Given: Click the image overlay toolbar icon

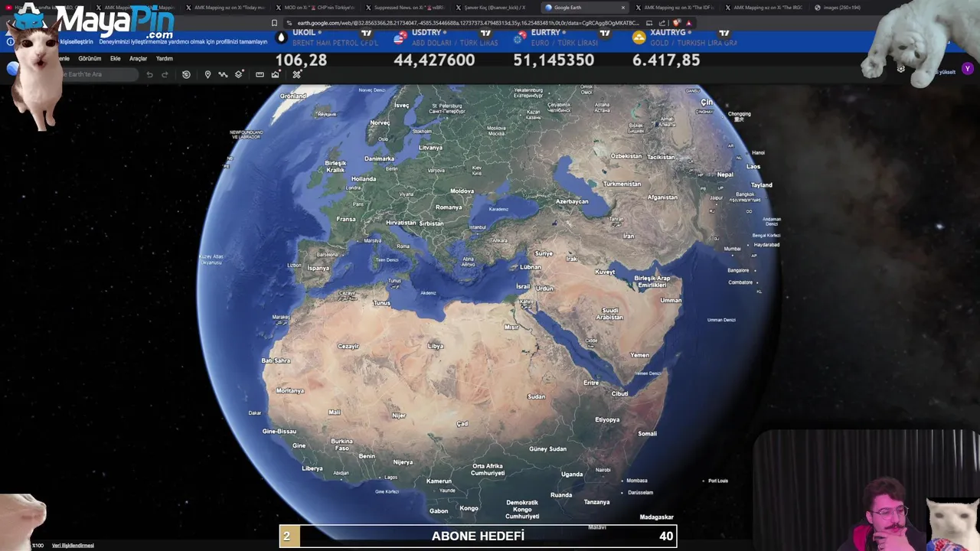Looking at the screenshot, I should [x=275, y=74].
